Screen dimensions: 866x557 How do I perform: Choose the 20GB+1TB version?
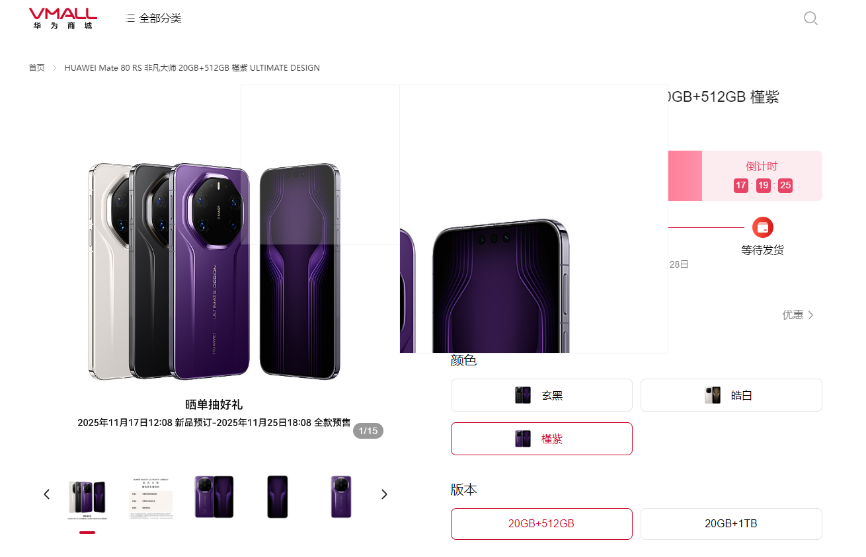coord(731,523)
